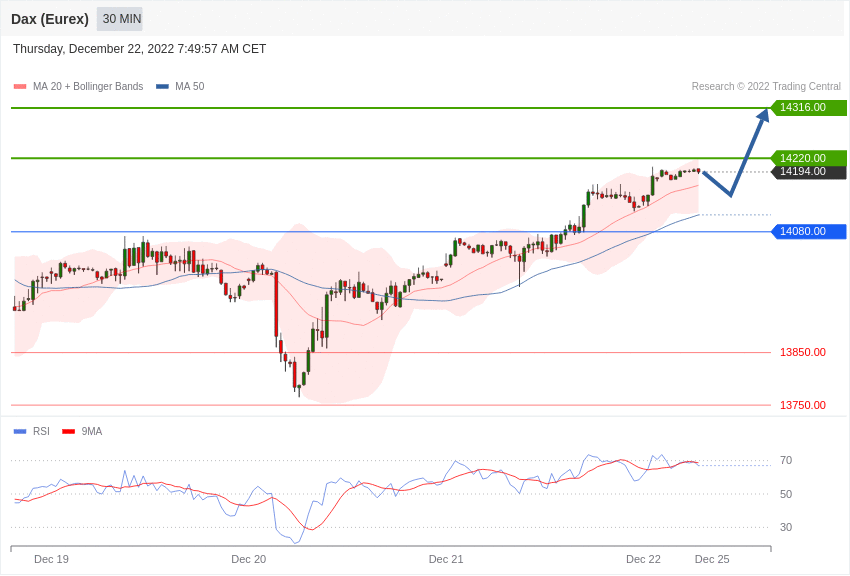Click the RSI 50 axis label
The width and height of the screenshot is (850, 576).
pyautogui.click(x=786, y=494)
